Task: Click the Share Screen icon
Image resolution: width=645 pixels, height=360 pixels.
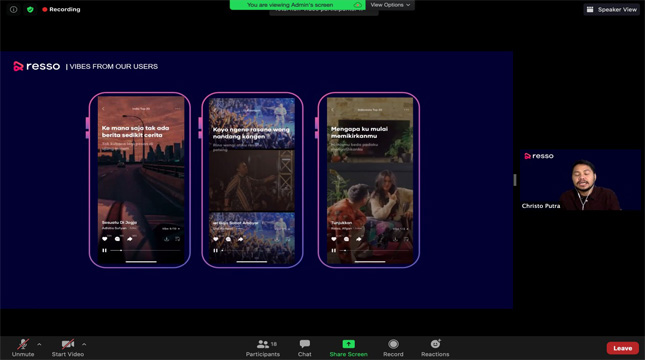Action: click(x=348, y=344)
